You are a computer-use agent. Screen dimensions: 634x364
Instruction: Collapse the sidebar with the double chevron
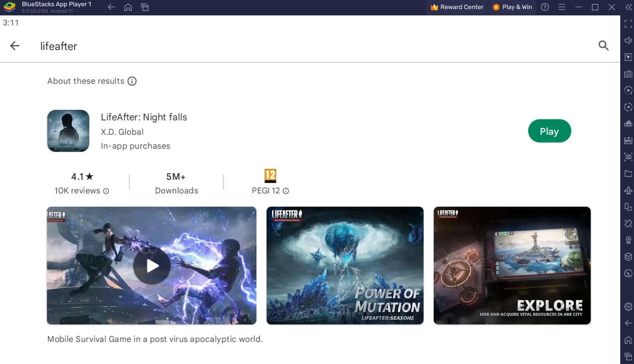click(628, 7)
